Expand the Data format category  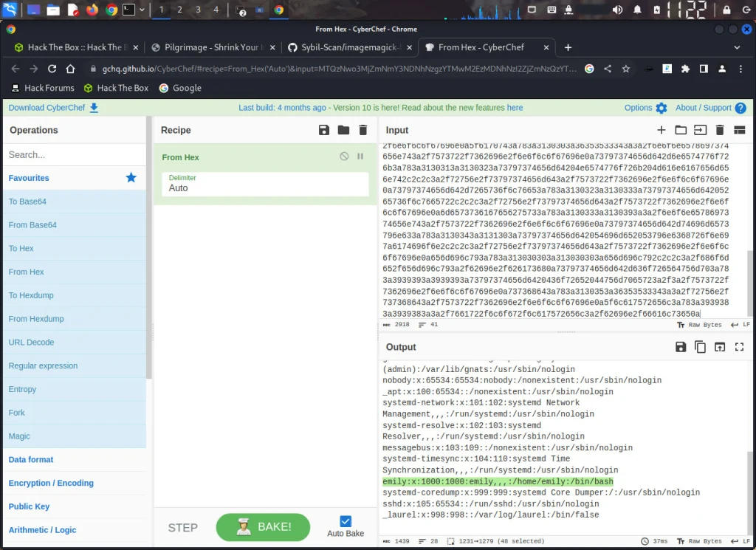click(x=75, y=459)
